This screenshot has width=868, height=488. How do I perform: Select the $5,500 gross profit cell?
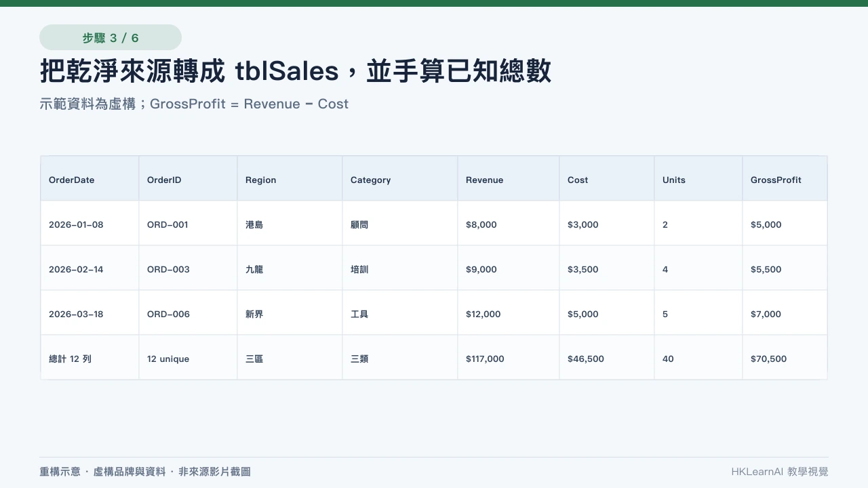click(x=785, y=268)
